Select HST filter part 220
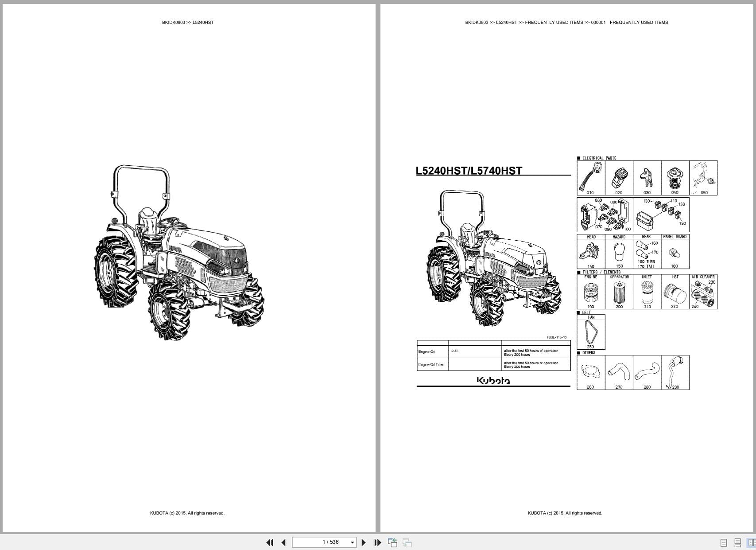This screenshot has width=756, height=550. pos(675,292)
